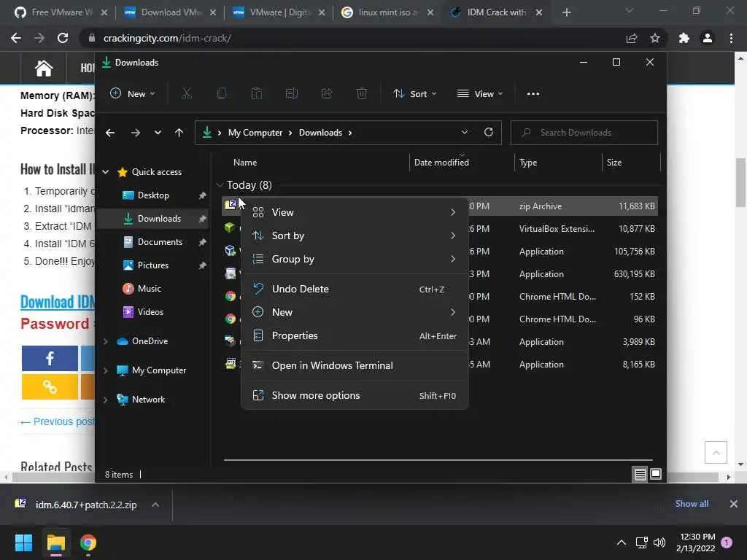Screen dimensions: 747x560
Task: Choose Properties in context menu
Action: pos(355,335)
